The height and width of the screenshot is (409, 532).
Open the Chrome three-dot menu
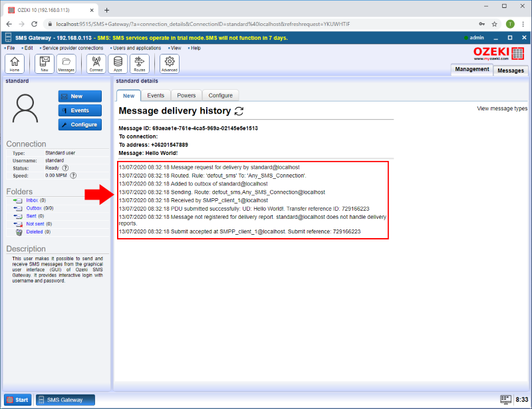pyautogui.click(x=523, y=24)
